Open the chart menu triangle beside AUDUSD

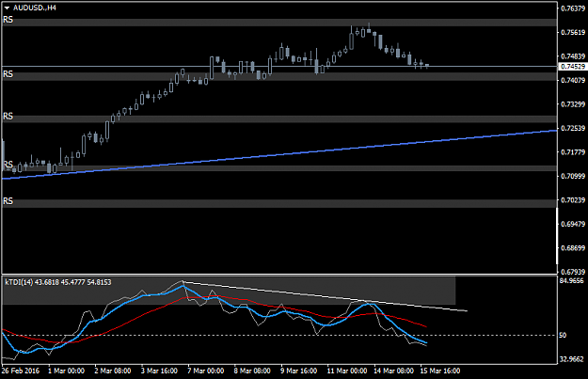pos(8,8)
